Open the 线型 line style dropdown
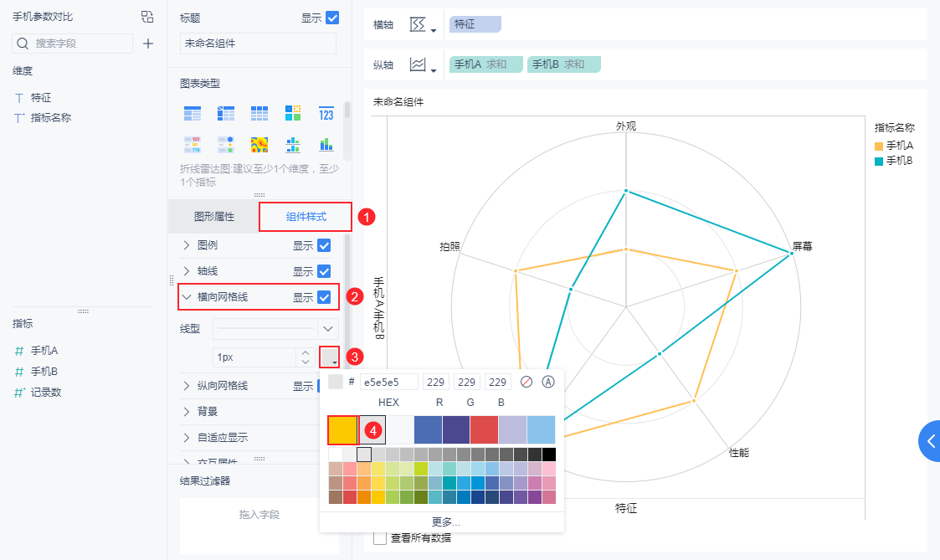 [326, 328]
